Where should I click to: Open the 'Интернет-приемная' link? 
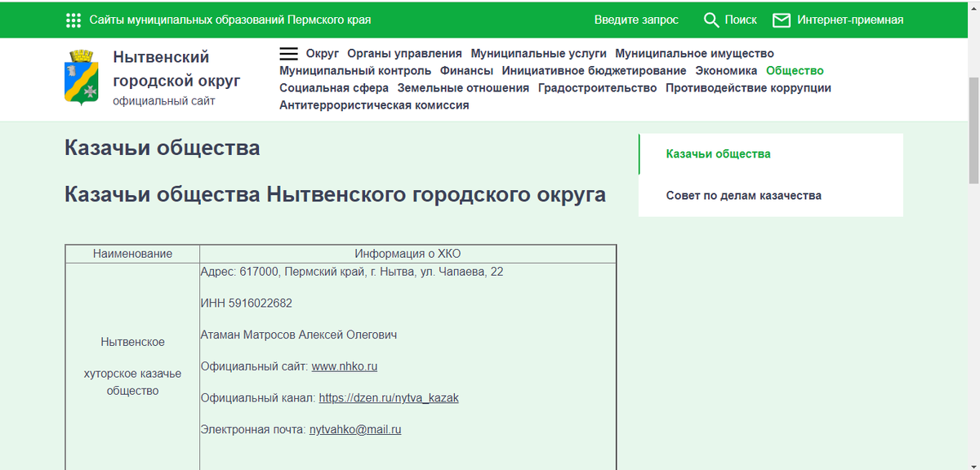click(x=850, y=20)
